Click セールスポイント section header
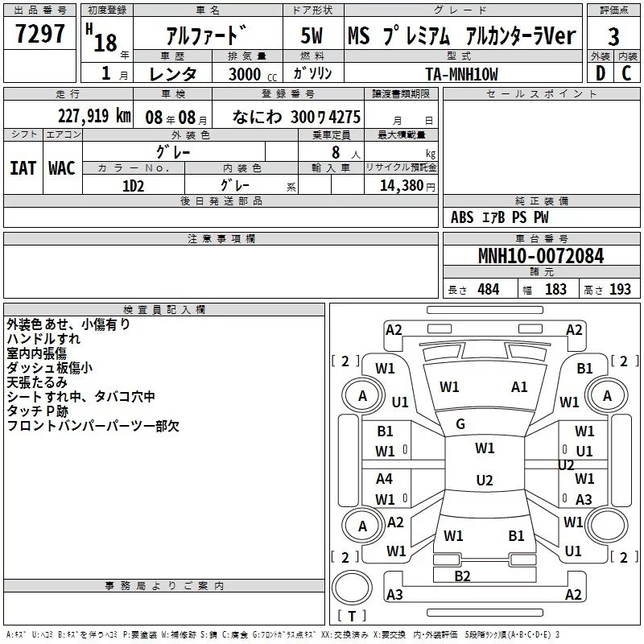 click(x=541, y=93)
